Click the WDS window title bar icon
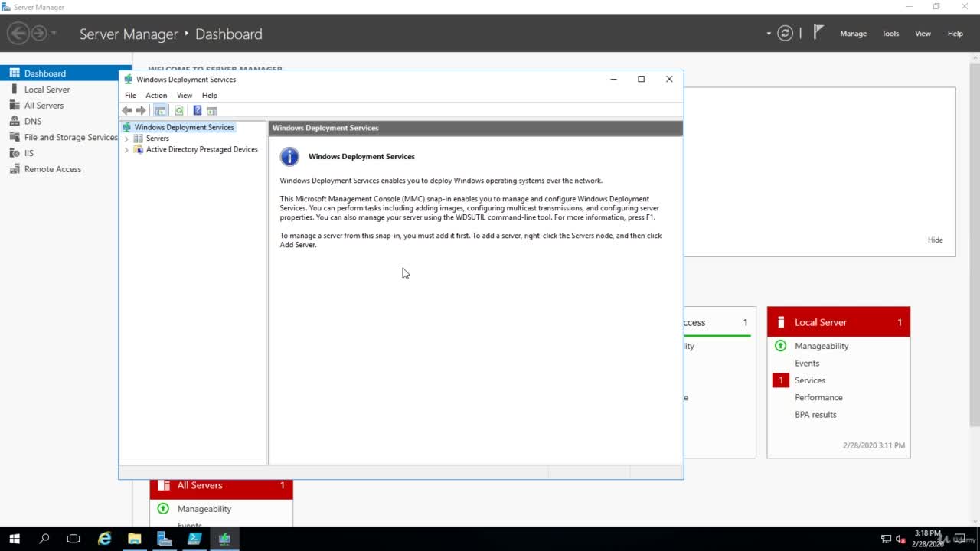Image resolution: width=980 pixels, height=551 pixels. (x=129, y=80)
